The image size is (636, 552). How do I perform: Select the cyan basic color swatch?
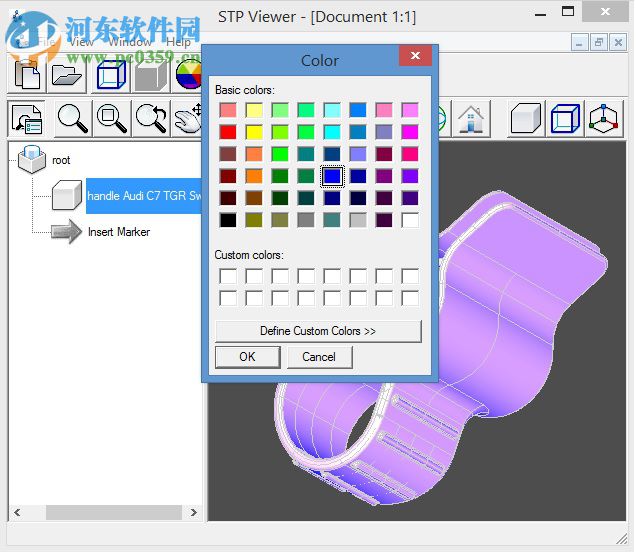(x=332, y=132)
